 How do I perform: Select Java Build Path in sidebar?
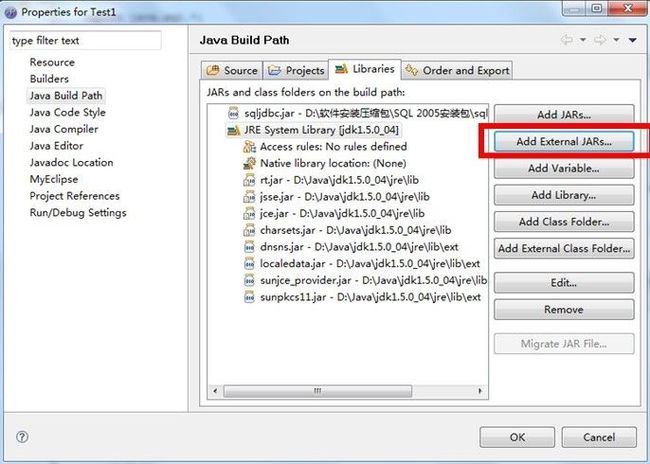coord(66,96)
